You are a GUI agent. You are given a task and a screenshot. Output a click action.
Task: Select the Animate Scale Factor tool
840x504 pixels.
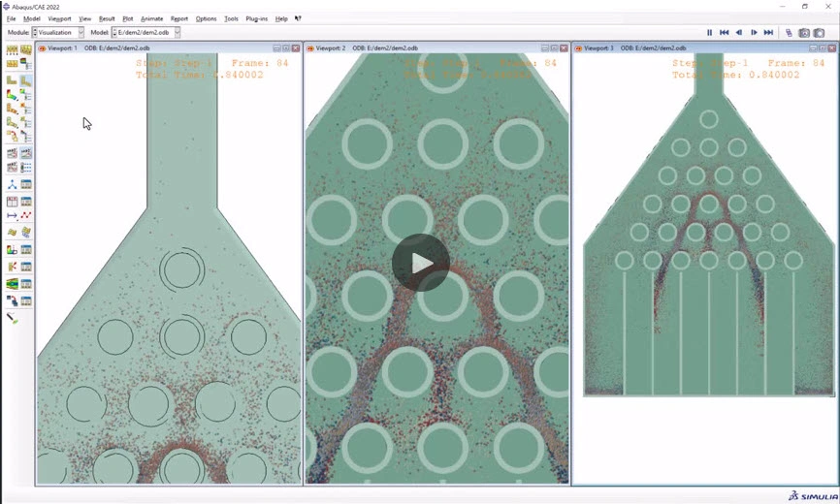click(x=12, y=153)
